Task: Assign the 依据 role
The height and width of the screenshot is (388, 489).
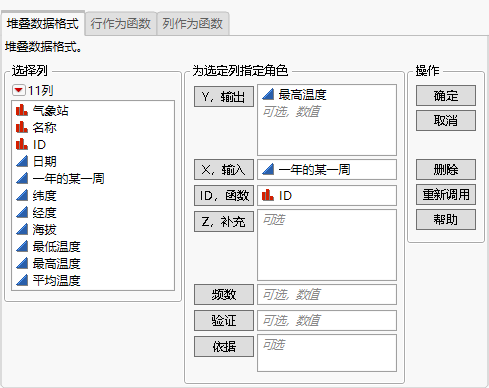Action: click(x=224, y=346)
